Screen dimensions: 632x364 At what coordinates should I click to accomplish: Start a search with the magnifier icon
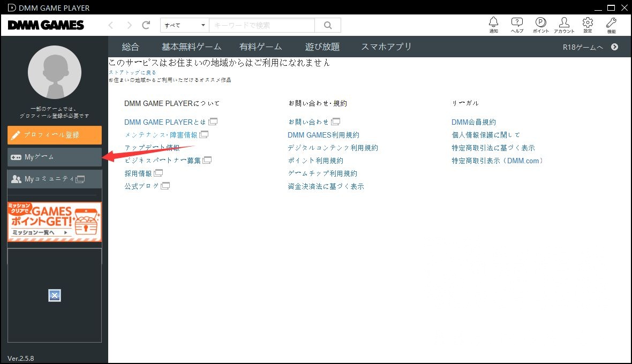pyautogui.click(x=328, y=25)
